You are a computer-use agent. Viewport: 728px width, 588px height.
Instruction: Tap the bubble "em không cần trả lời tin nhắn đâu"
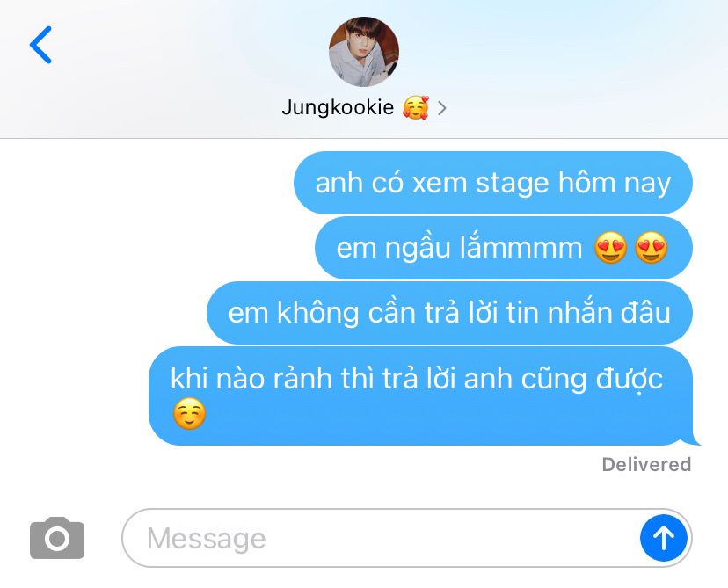coord(449,313)
